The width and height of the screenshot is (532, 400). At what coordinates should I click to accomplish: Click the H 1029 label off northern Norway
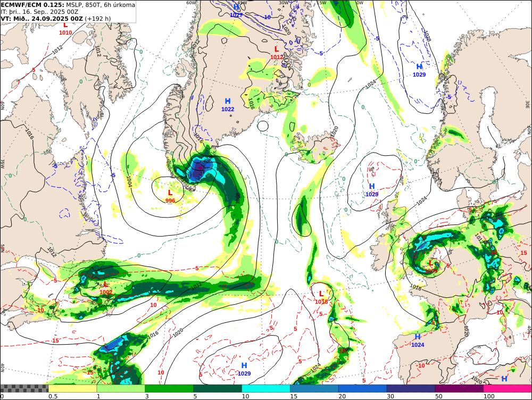coord(419,70)
